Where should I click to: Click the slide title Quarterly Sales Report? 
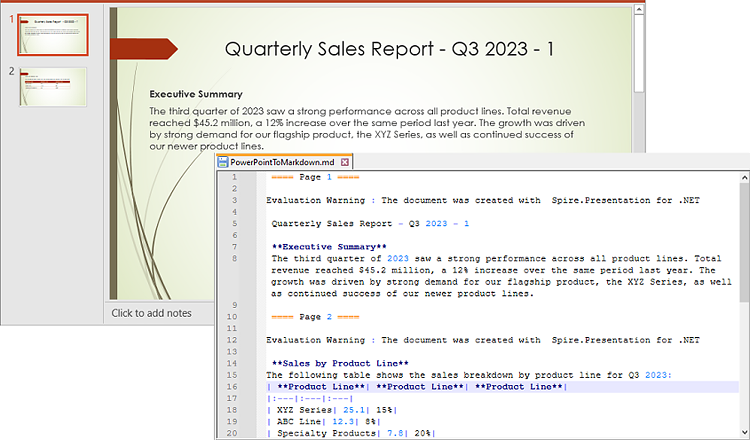389,49
